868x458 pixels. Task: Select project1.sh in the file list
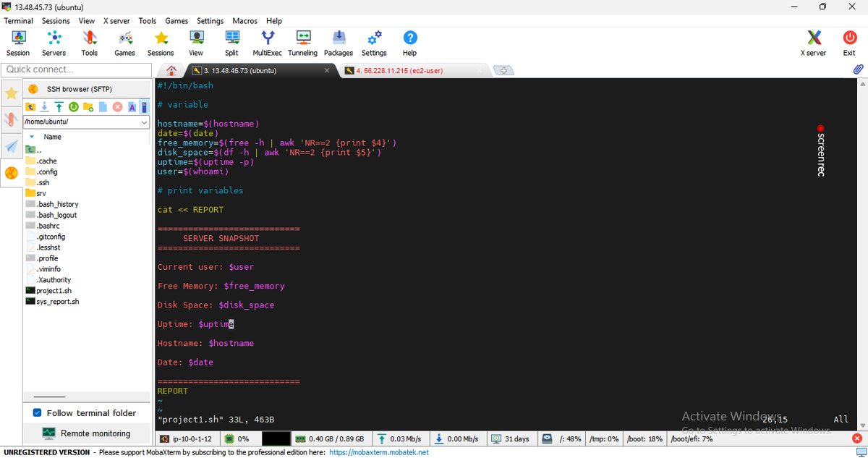[x=54, y=291]
